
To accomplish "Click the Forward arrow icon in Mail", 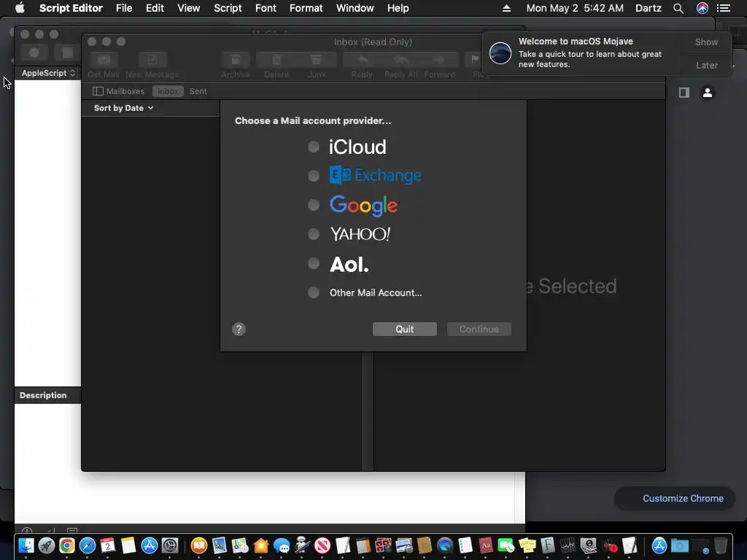I will [x=439, y=60].
